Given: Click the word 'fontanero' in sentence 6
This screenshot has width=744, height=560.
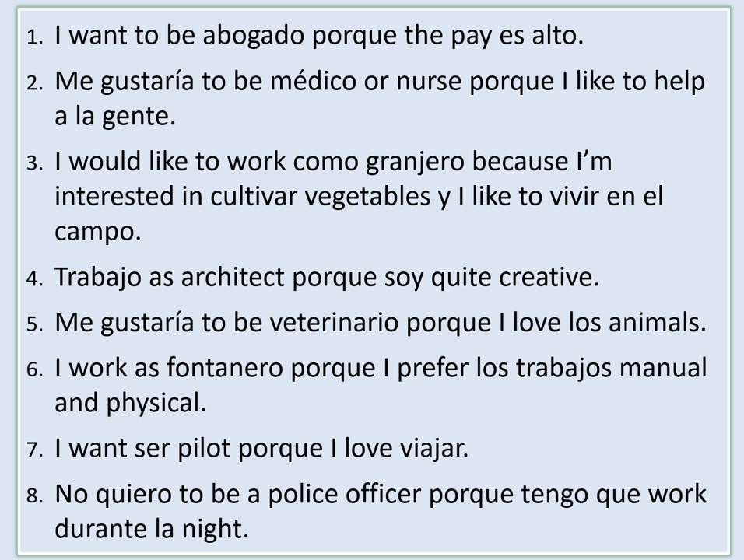Looking at the screenshot, I should (224, 367).
